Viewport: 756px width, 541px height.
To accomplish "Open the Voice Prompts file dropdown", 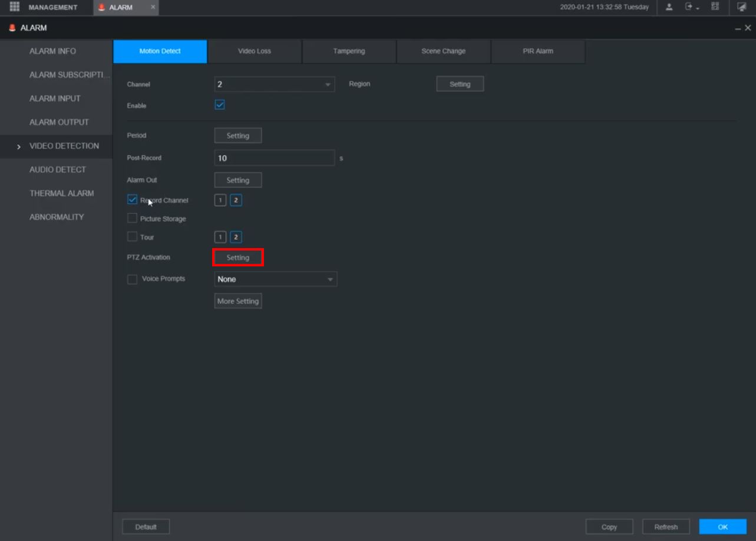I will click(275, 279).
